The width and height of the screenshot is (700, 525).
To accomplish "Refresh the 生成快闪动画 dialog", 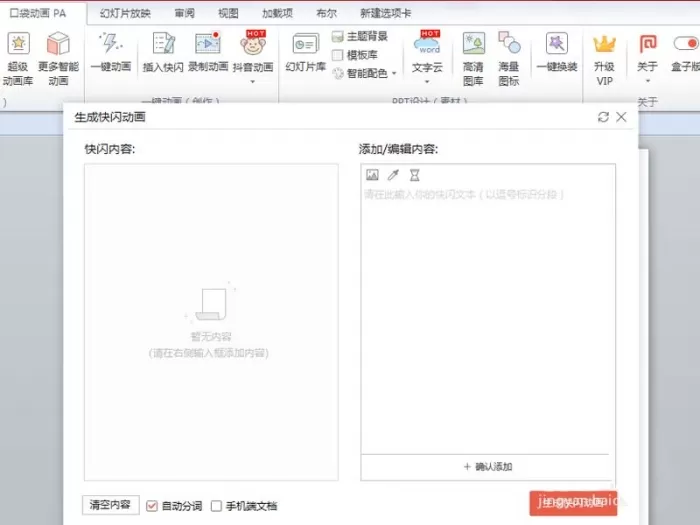I will 603,117.
